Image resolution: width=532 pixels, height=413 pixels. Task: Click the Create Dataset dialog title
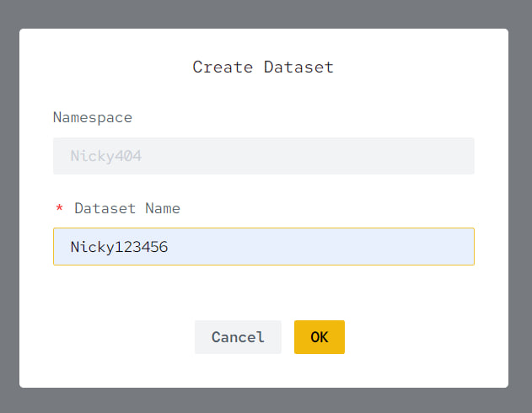coord(263,67)
